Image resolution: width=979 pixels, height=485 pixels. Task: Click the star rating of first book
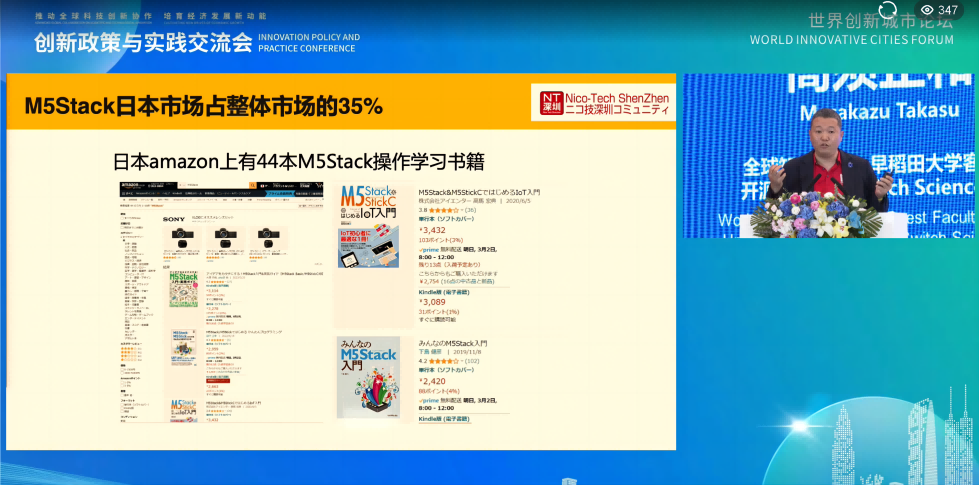(x=443, y=210)
